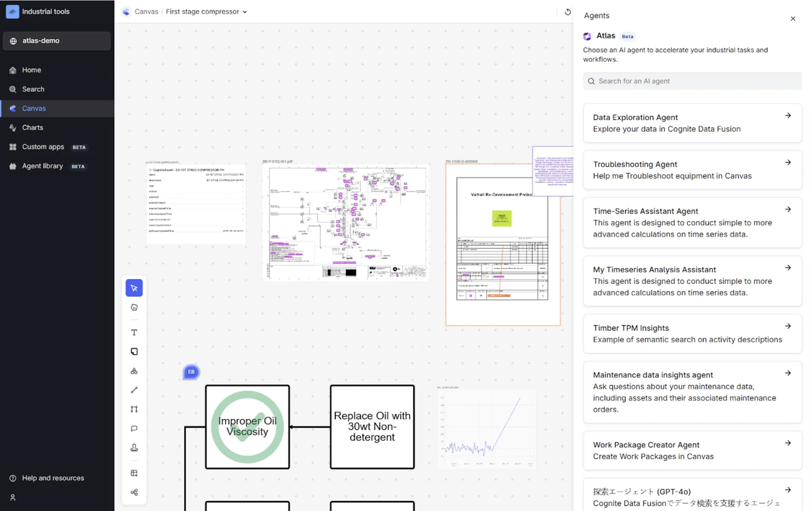Screen dimensions: 812x511
Task: Select the Improper Oil Viscosity box
Action: click(247, 427)
